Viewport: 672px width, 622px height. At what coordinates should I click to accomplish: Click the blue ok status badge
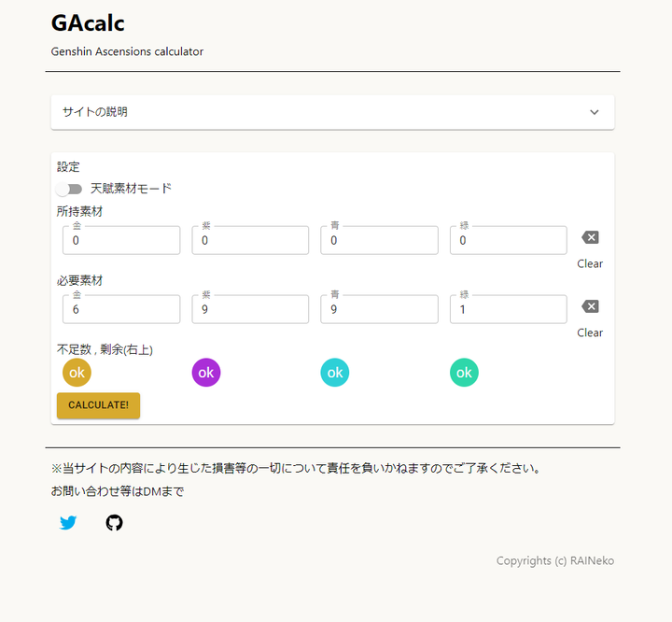coord(335,373)
